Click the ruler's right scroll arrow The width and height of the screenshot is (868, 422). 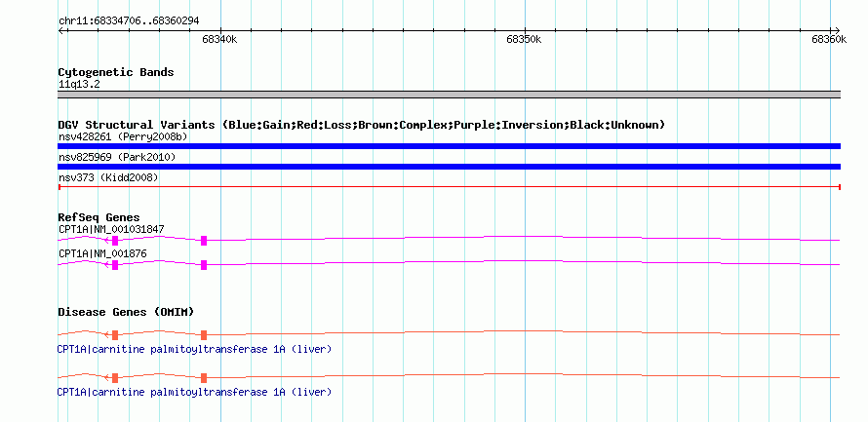(x=837, y=30)
